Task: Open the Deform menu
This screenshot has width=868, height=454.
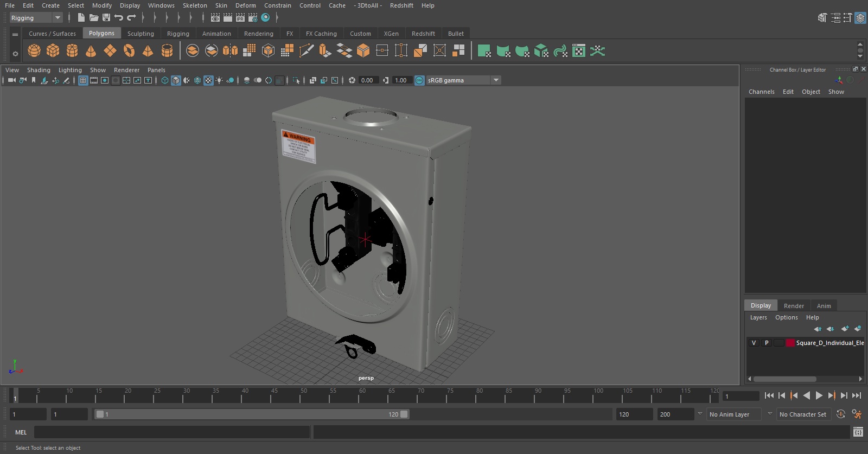Action: coord(245,5)
